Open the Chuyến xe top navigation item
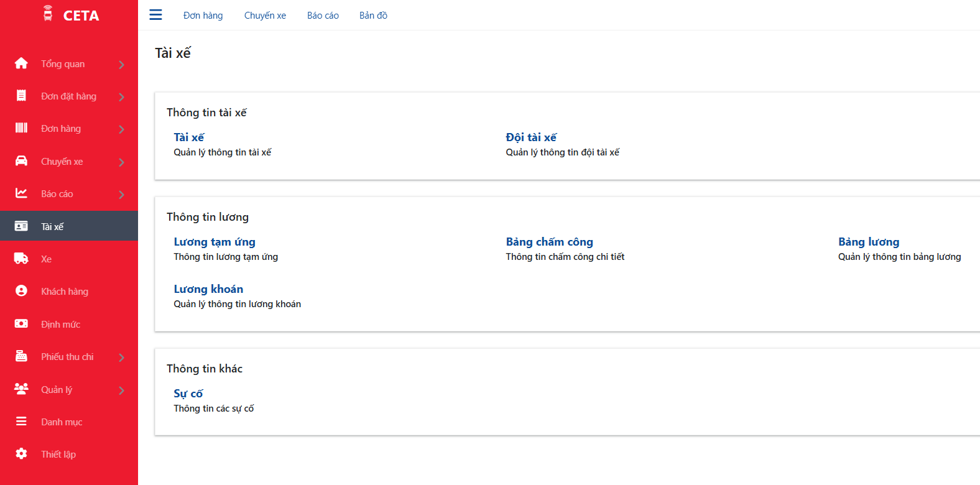 click(x=265, y=16)
